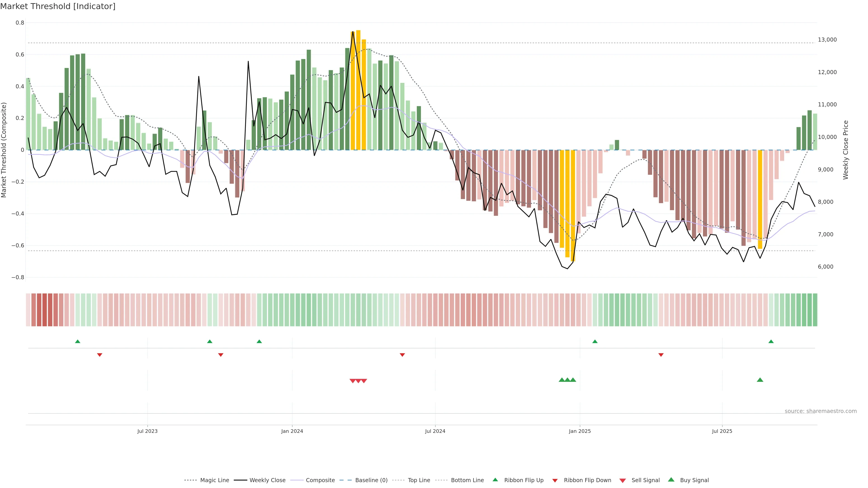Click the lone Buy Signal marker after Jul 2025

pos(760,380)
